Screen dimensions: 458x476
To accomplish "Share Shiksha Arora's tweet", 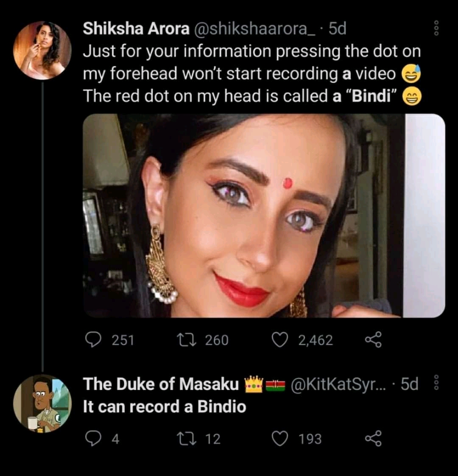I will pyautogui.click(x=373, y=340).
